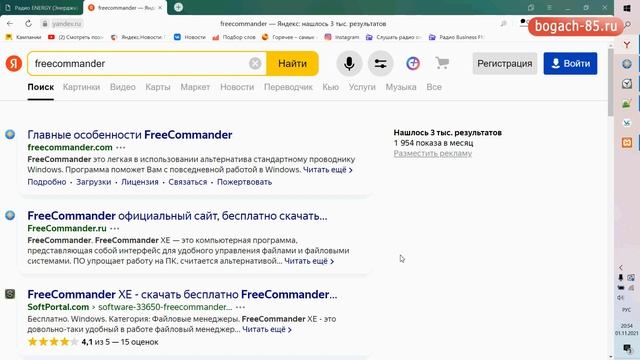
Task: Click the Yandex logo icon
Action: click(x=13, y=63)
